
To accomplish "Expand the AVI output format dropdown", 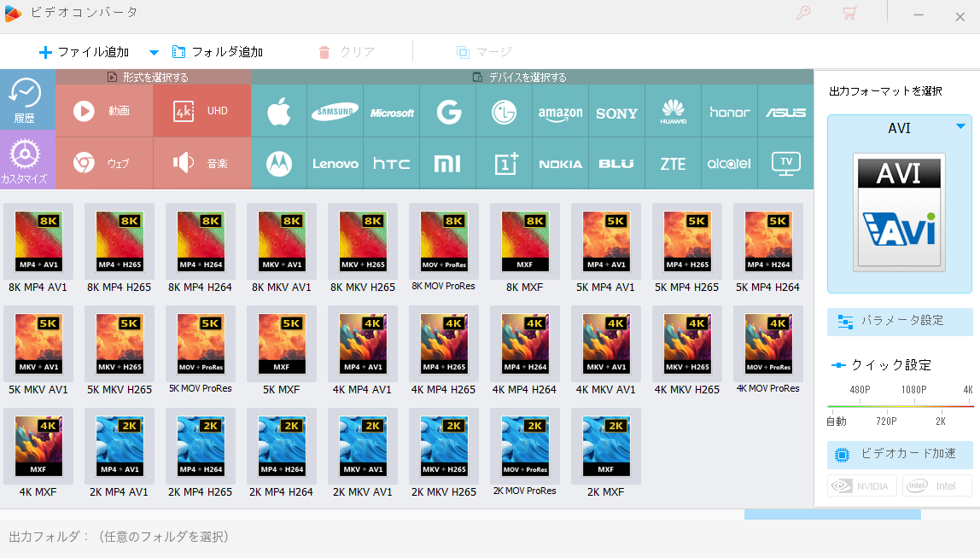I will (960, 127).
